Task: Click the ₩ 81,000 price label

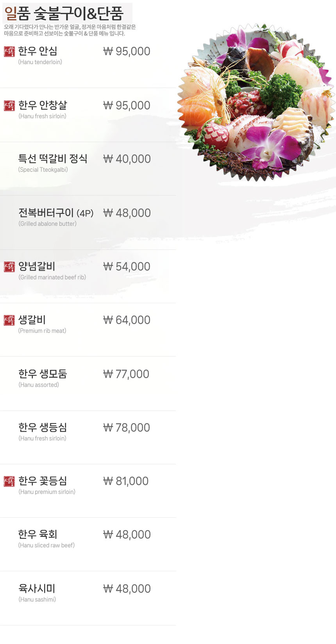Action: pos(126,481)
